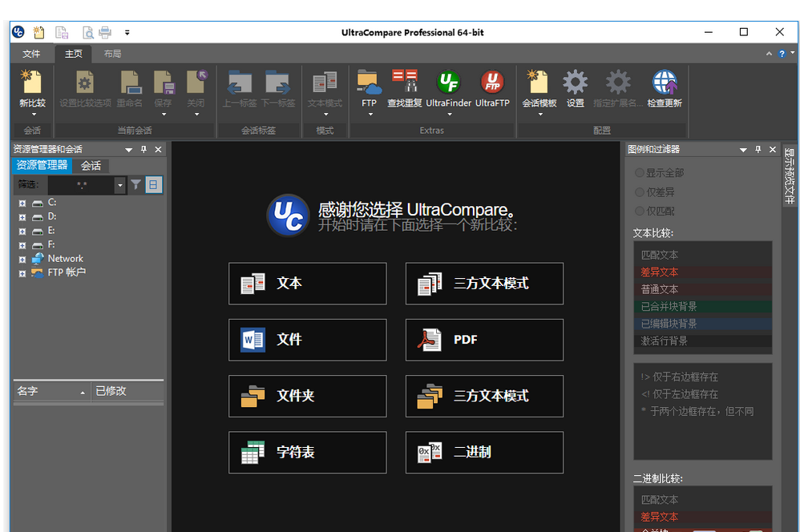Screen dimensions: 800x532
Task: Open the 资源管理器和会话 panel options dropdown
Action: pos(128,150)
